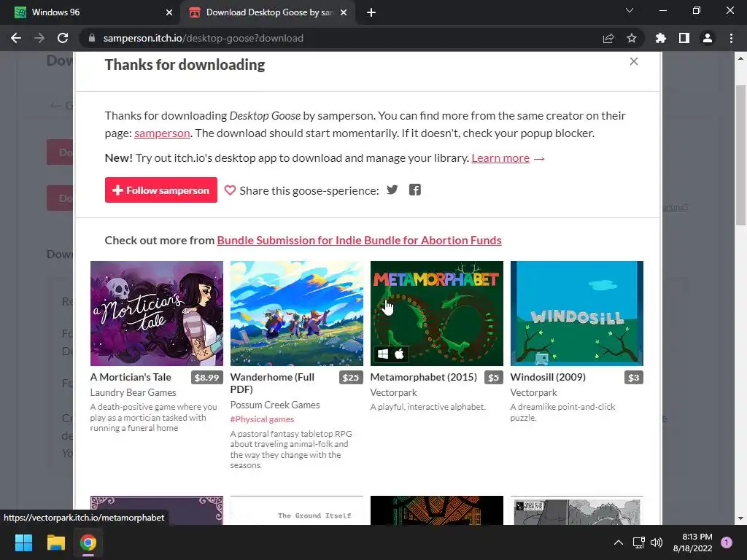The width and height of the screenshot is (747, 560).
Task: Click the Windosill (2009) title link
Action: [x=548, y=377]
